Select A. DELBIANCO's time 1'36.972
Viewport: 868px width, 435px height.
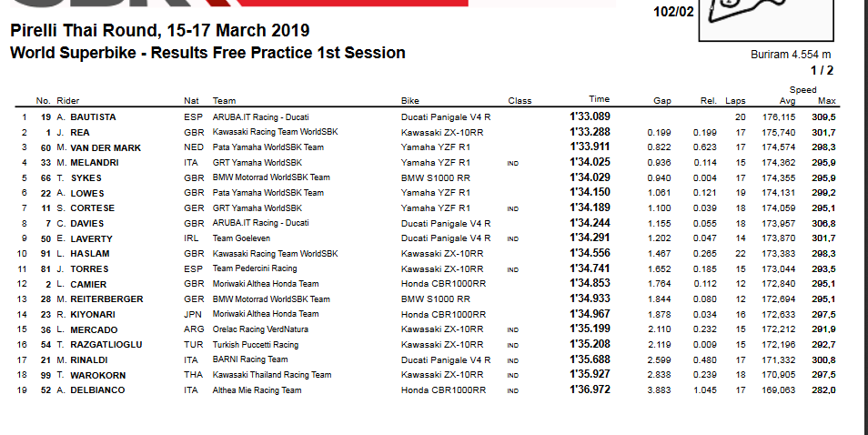tap(590, 390)
